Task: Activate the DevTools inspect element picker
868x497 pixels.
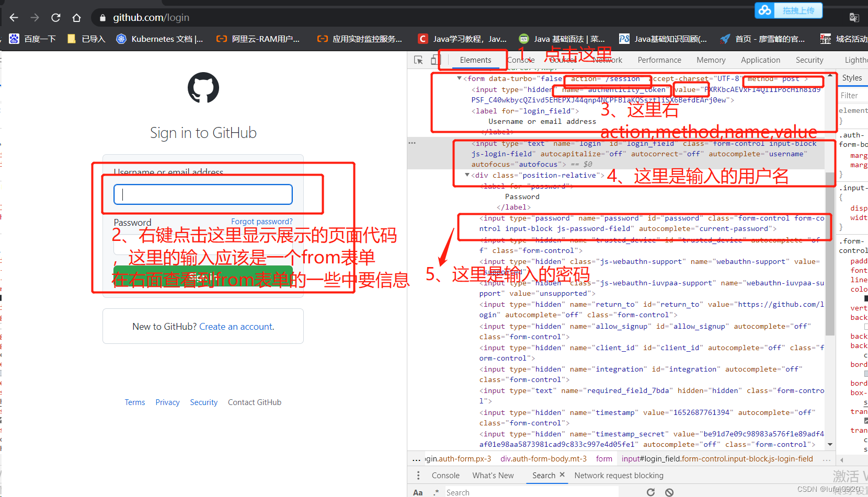Action: [418, 60]
